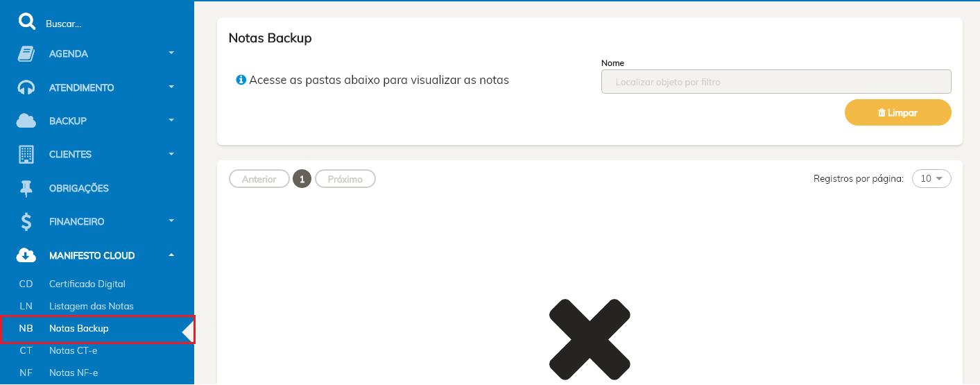Open the Clientes building icon

click(x=26, y=154)
